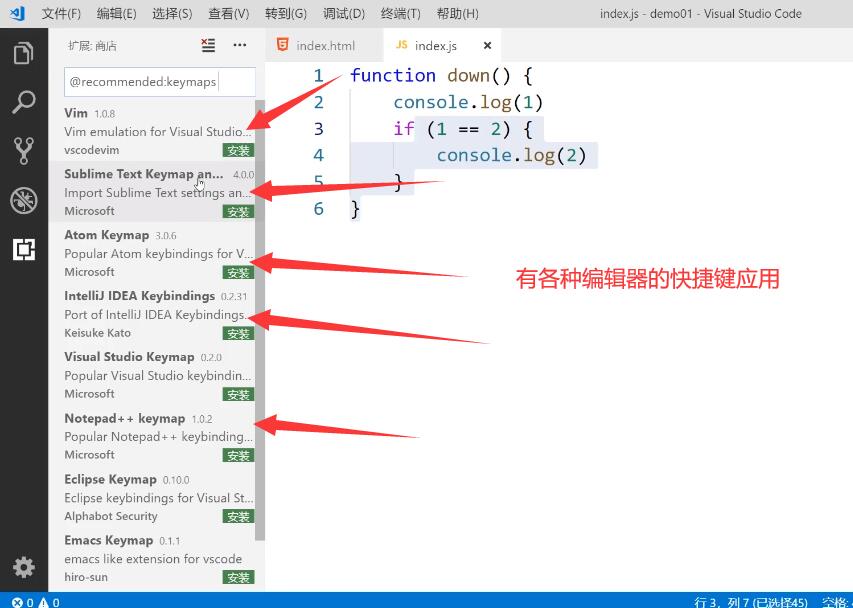Install the Emacs Keymap extension
This screenshot has width=853, height=608.
click(x=238, y=578)
